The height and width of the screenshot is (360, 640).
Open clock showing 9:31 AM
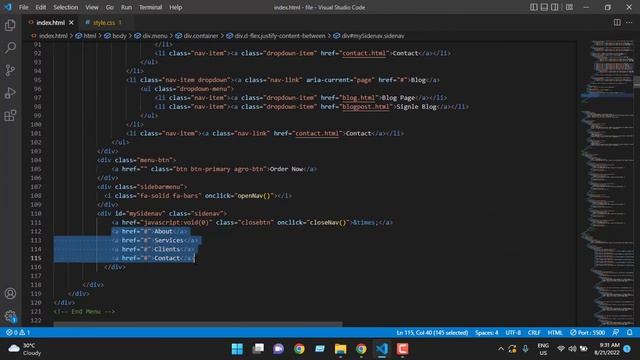point(607,349)
